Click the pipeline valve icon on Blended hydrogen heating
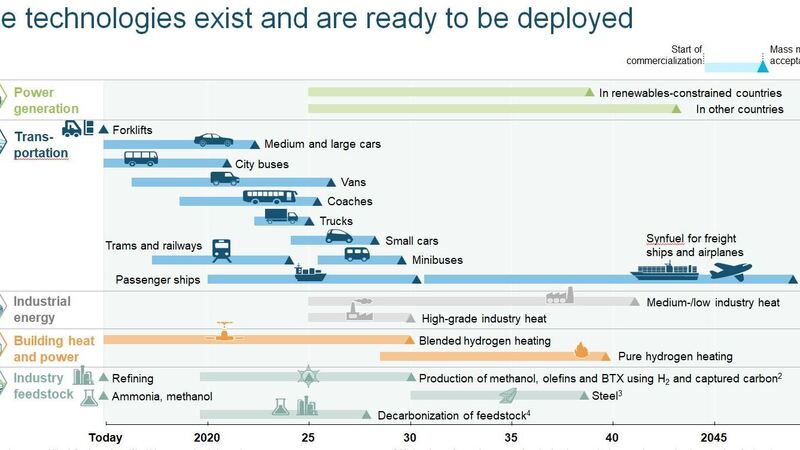Viewport: 800px width, 450px height. tap(224, 332)
